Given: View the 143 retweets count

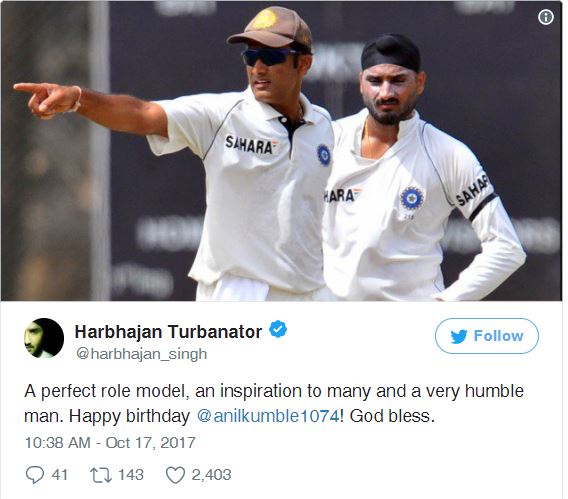Looking at the screenshot, I should 131,475.
